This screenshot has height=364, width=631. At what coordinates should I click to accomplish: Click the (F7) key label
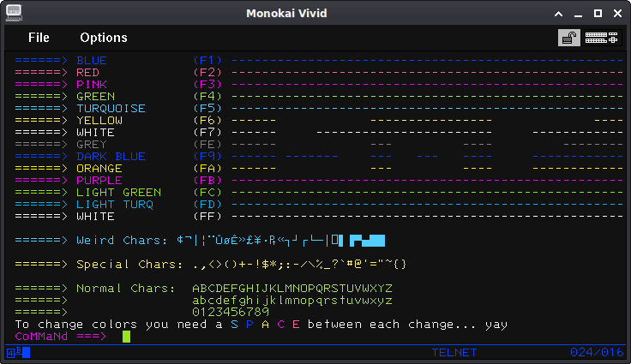[x=207, y=133]
